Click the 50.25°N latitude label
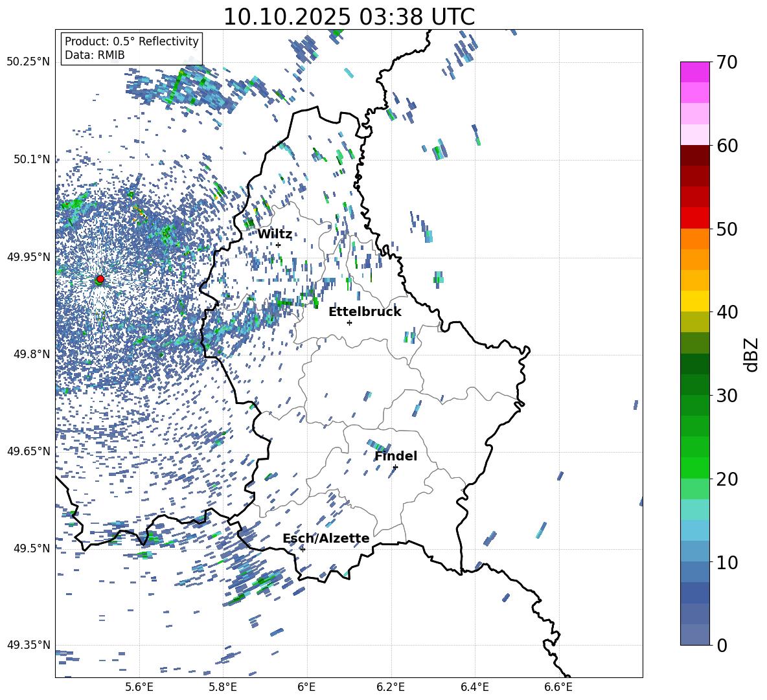This screenshot has height=700, width=767. pyautogui.click(x=29, y=62)
